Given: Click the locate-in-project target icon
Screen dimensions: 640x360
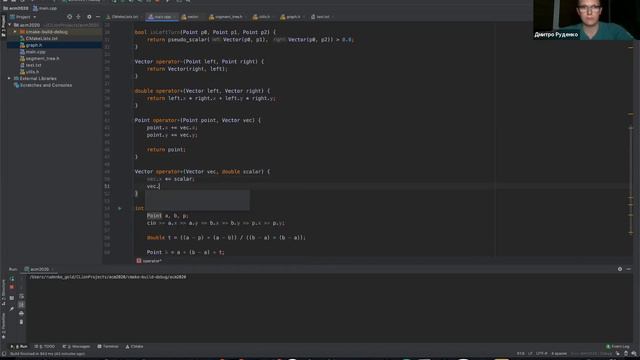Looking at the screenshot, I should [x=69, y=17].
